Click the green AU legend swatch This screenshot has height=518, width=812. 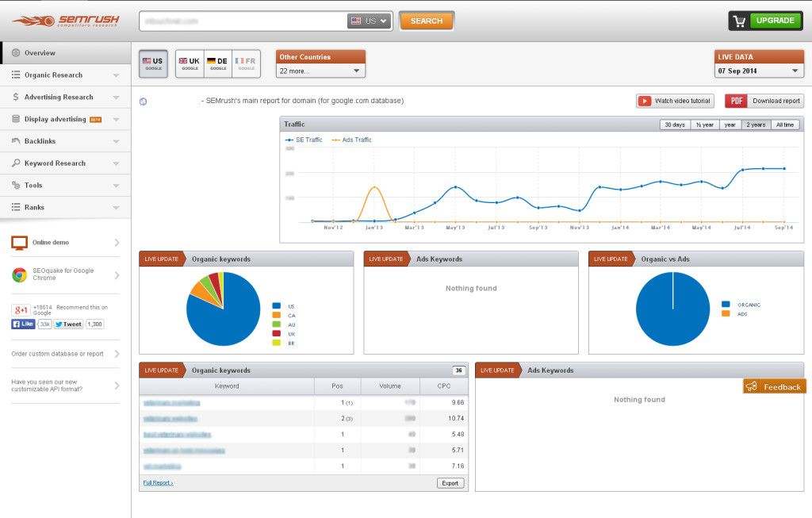pos(277,324)
